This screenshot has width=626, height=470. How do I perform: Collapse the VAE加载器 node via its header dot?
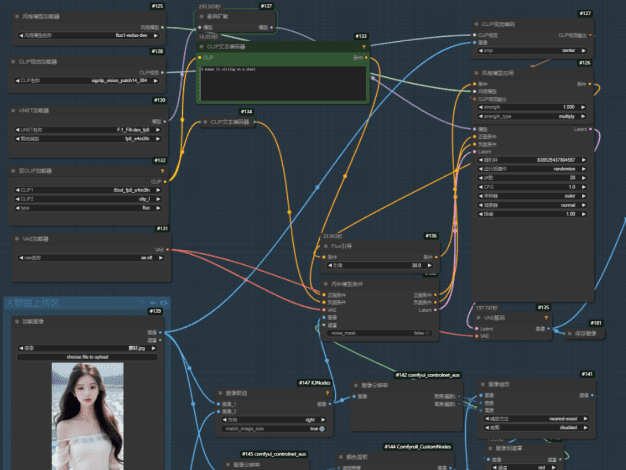(17, 239)
